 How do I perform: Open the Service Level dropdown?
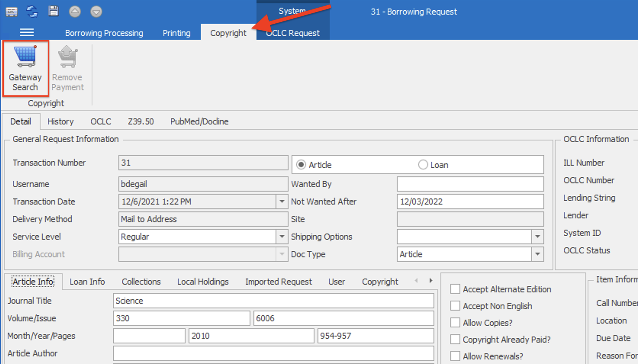[x=282, y=237]
